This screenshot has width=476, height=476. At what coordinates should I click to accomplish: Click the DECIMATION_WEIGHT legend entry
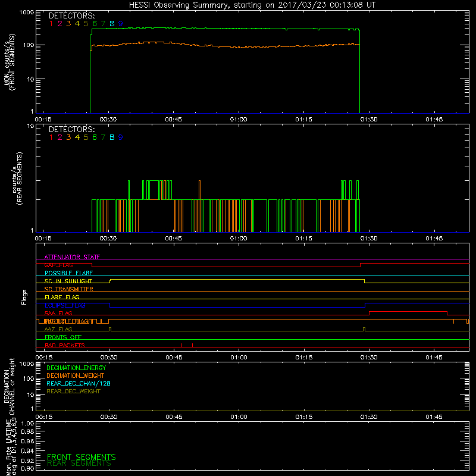(76, 375)
